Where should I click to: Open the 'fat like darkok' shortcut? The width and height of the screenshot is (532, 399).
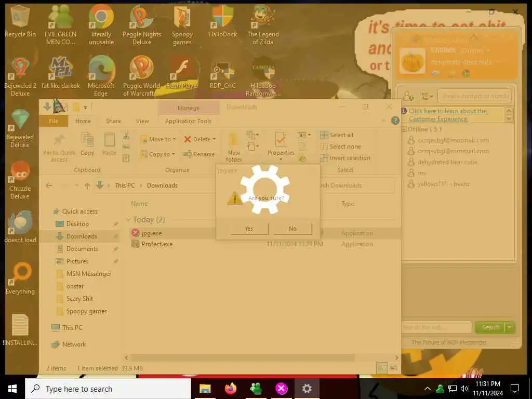point(60,73)
